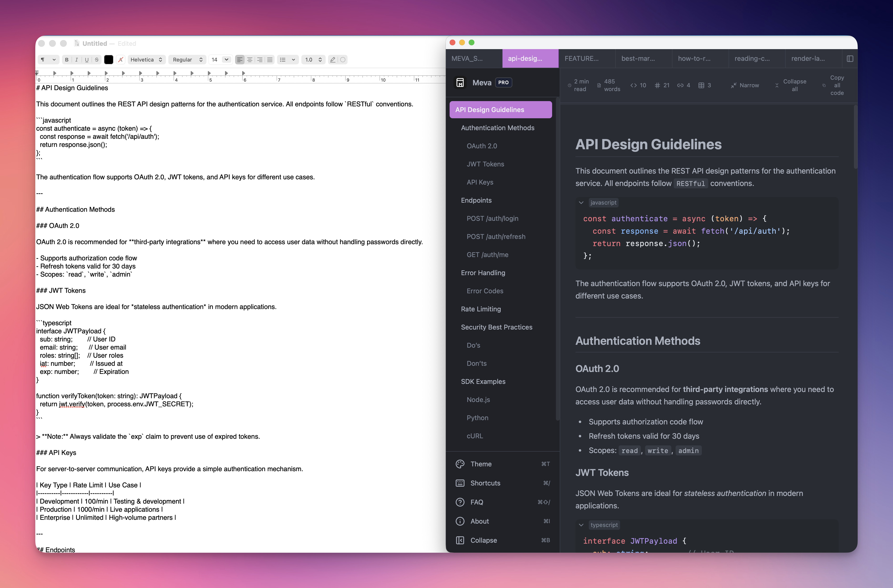The width and height of the screenshot is (893, 588).
Task: Toggle strikethrough formatting in TextEdit toolbar
Action: [x=97, y=60]
